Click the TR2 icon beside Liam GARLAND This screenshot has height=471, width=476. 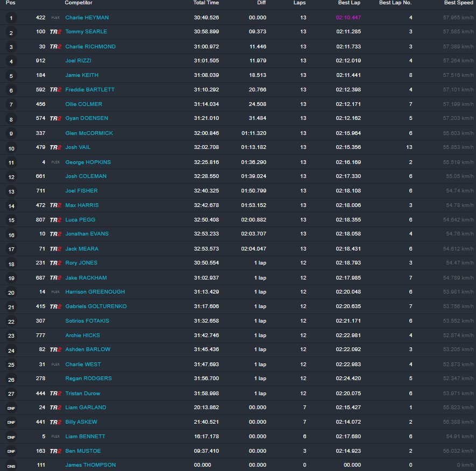pyautogui.click(x=55, y=408)
